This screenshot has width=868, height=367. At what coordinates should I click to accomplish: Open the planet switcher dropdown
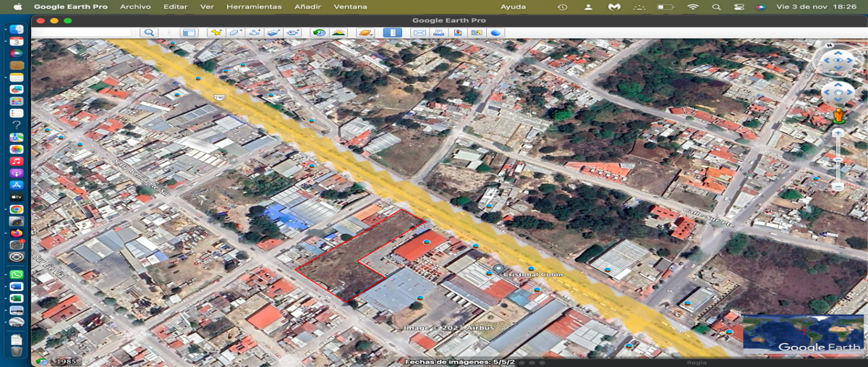365,33
